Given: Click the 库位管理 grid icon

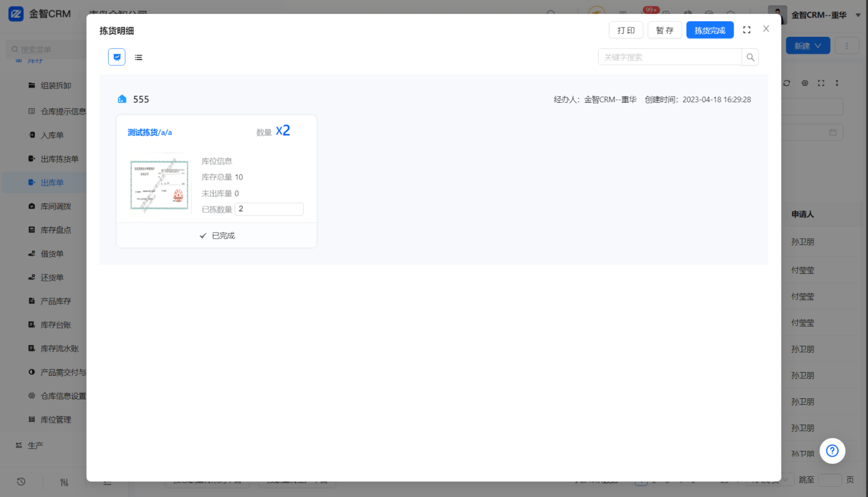Looking at the screenshot, I should [32, 419].
